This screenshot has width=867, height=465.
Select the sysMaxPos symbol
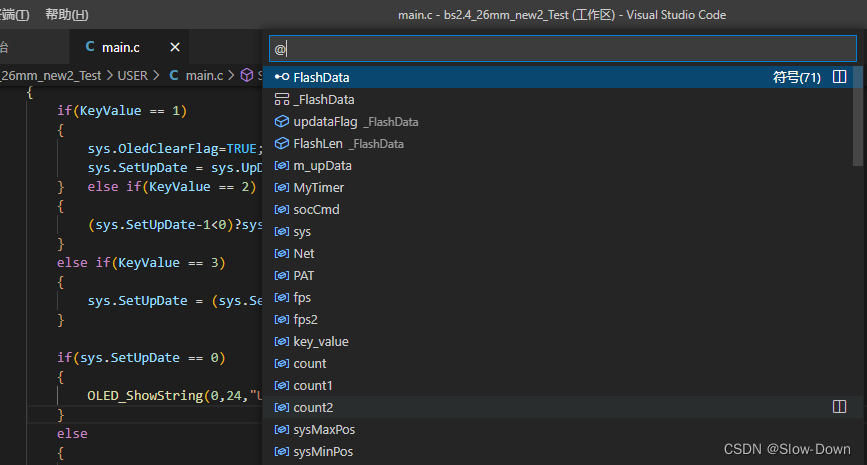pos(324,429)
